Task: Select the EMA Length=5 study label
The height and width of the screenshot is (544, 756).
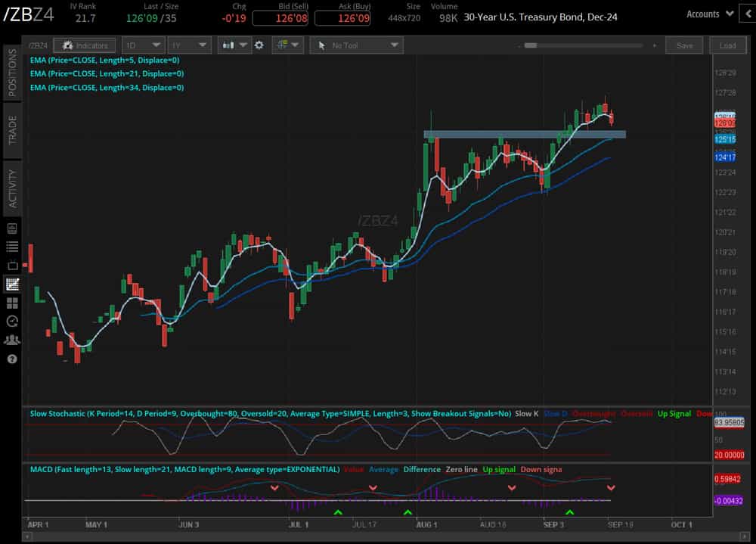Action: click(x=104, y=61)
